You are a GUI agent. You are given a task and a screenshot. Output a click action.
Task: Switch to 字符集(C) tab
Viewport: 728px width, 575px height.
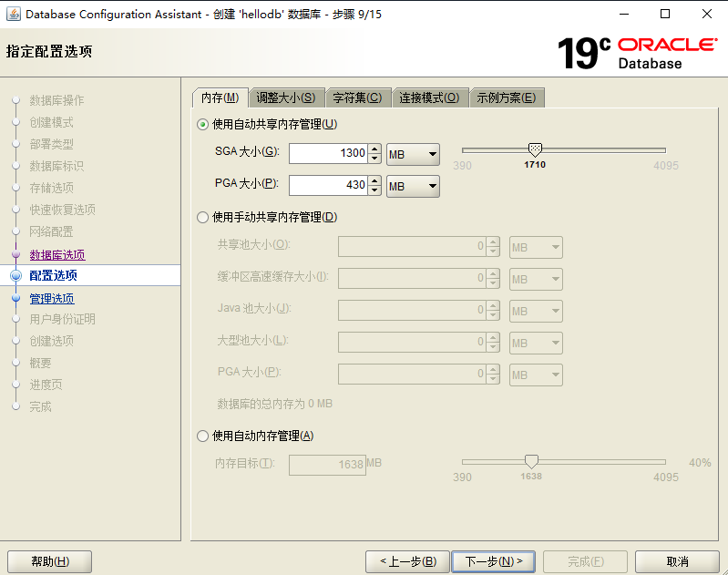(x=357, y=98)
